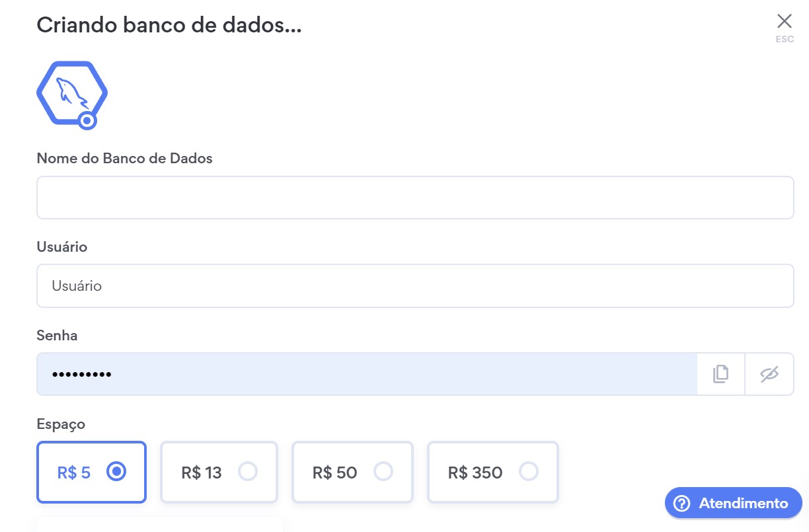
Task: Toggle password visibility with the eye icon
Action: (769, 374)
